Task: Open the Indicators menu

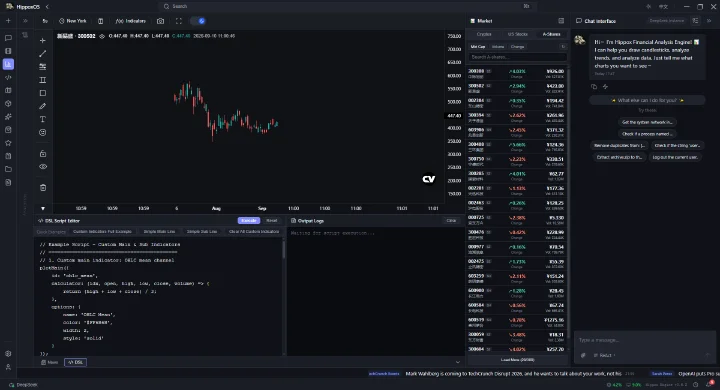Action: (131, 21)
